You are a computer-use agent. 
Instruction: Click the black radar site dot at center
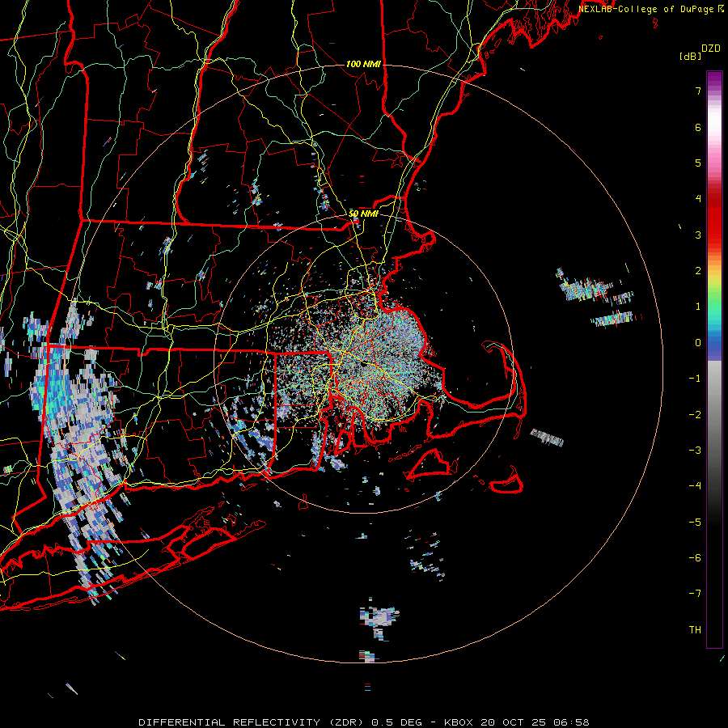364,363
